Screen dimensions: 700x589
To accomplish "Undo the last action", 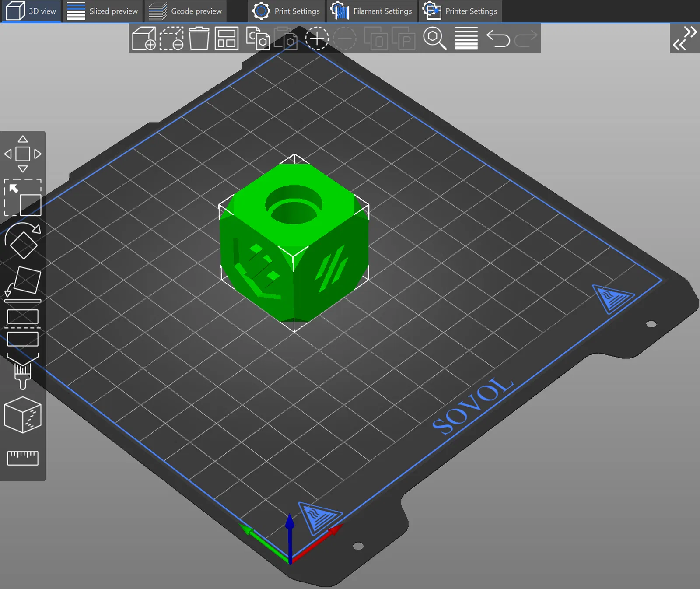I will (498, 39).
